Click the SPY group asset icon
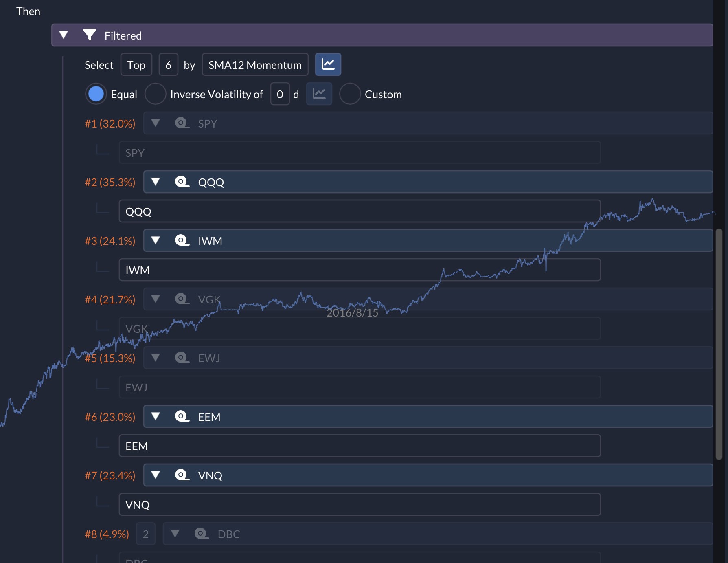Screen dimensions: 728x563 coord(182,123)
